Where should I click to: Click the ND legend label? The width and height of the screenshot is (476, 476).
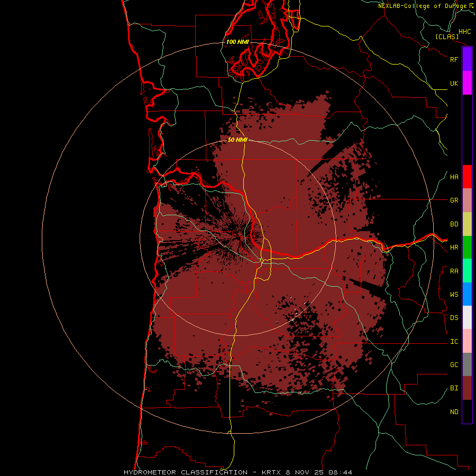[454, 412]
